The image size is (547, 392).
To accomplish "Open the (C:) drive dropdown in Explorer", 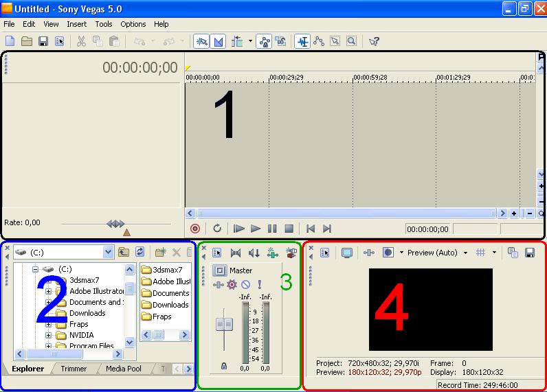I will (109, 251).
